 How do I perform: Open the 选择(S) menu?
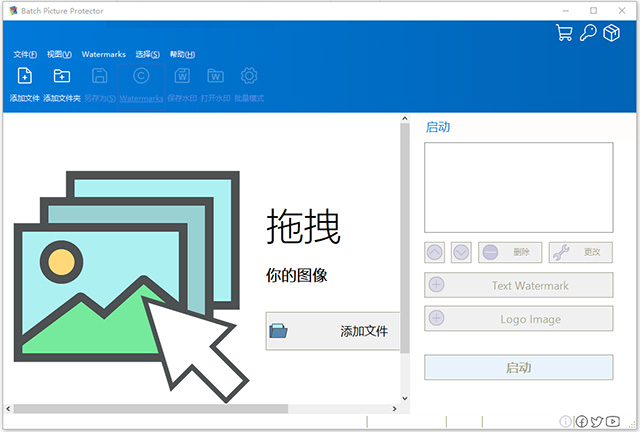pyautogui.click(x=148, y=54)
